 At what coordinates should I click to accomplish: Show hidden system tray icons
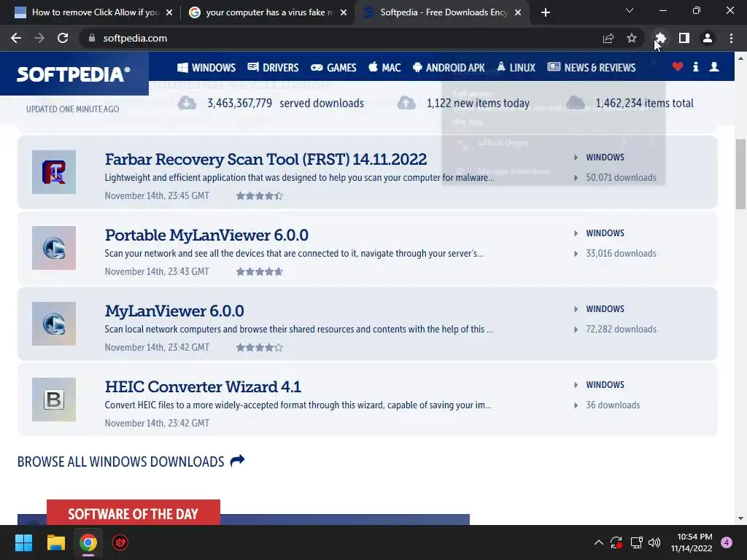(x=599, y=542)
